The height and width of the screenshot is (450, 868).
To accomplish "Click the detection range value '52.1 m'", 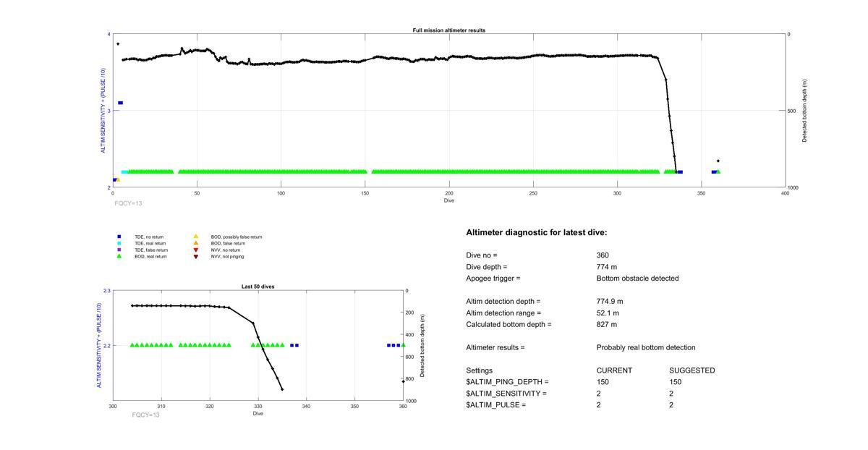I will (608, 313).
